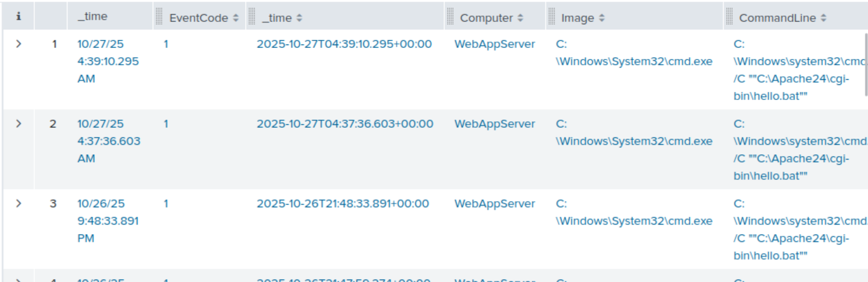Click row number 2
This screenshot has height=282, width=868.
point(53,124)
